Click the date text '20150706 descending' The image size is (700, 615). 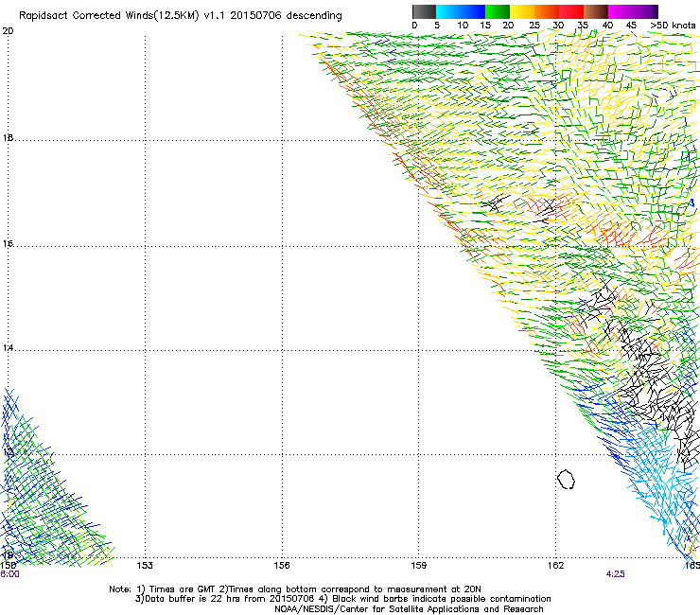pos(287,15)
